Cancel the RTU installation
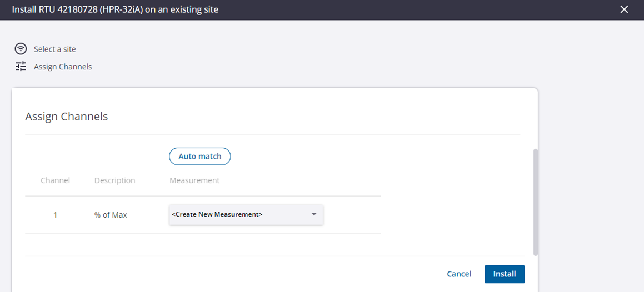Viewport: 644px width, 292px height. coord(459,274)
